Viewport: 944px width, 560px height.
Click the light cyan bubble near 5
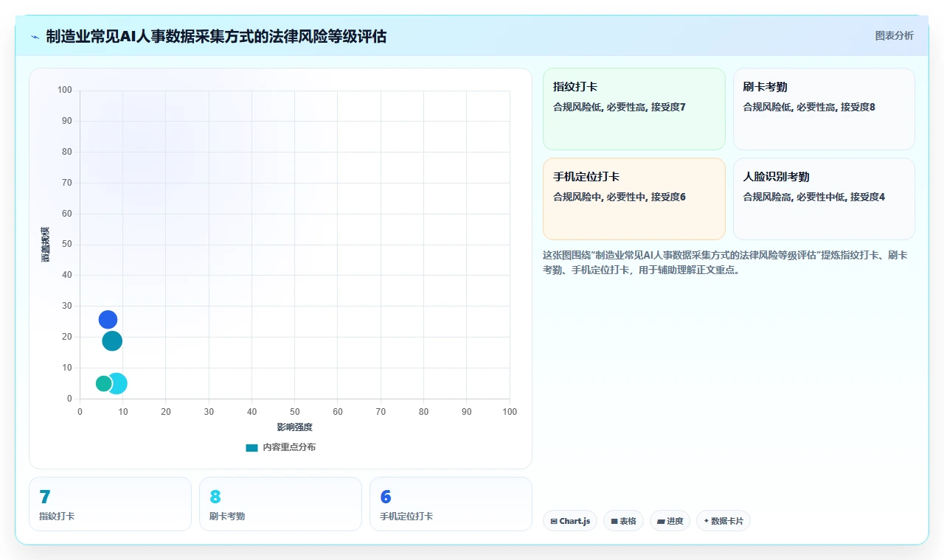point(118,383)
